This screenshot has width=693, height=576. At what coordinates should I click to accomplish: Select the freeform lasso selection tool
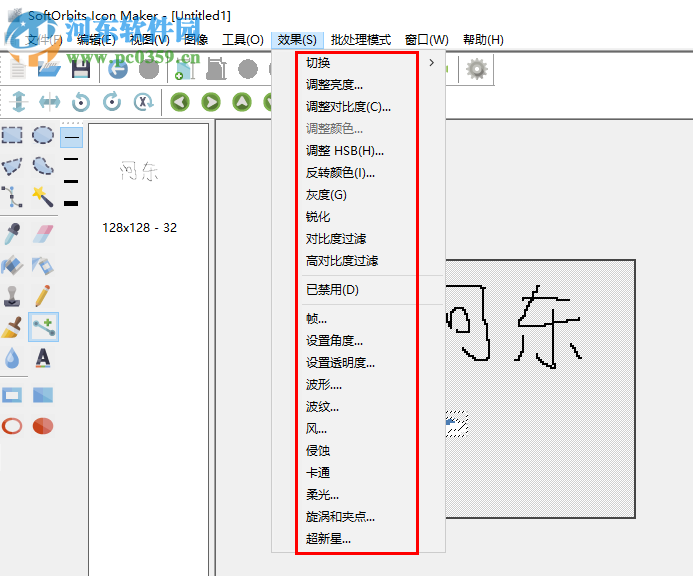(x=43, y=166)
